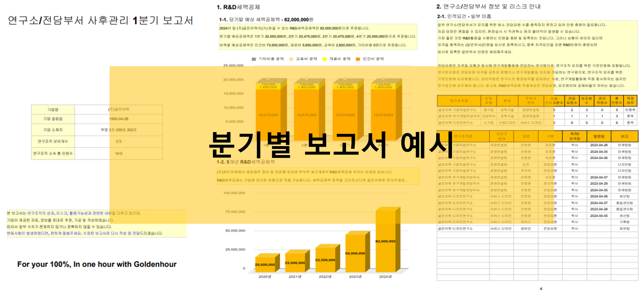This screenshot has height=290, width=644.
Task: Select the 기업 설립일 label cell
Action: coord(53,119)
